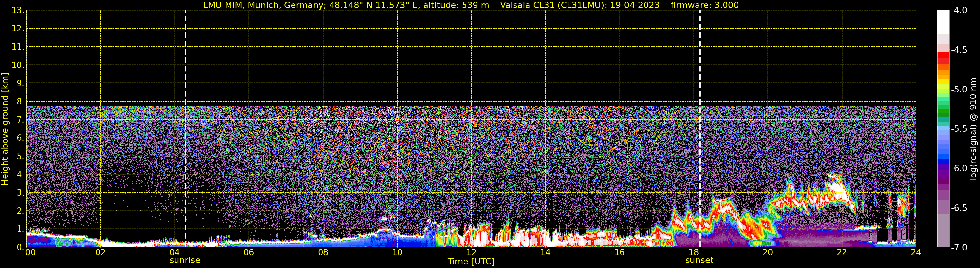Click the '-6.5' colorbar tick label
The height and width of the screenshot is (268, 980).
(x=959, y=208)
